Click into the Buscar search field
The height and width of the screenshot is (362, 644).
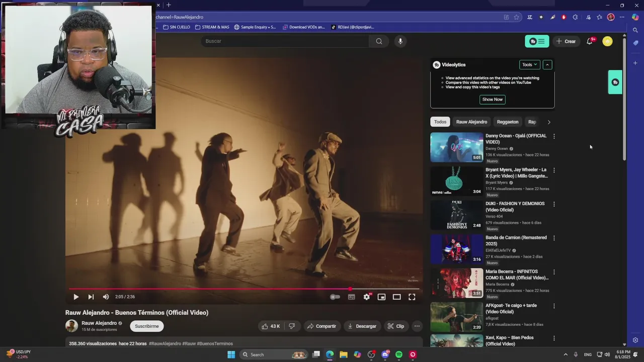[x=285, y=41]
